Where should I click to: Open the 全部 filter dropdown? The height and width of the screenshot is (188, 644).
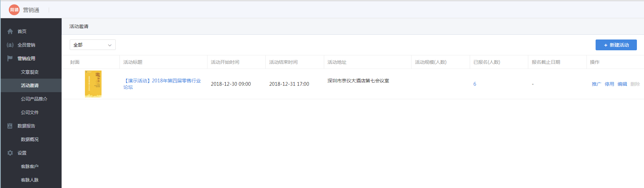coord(92,45)
